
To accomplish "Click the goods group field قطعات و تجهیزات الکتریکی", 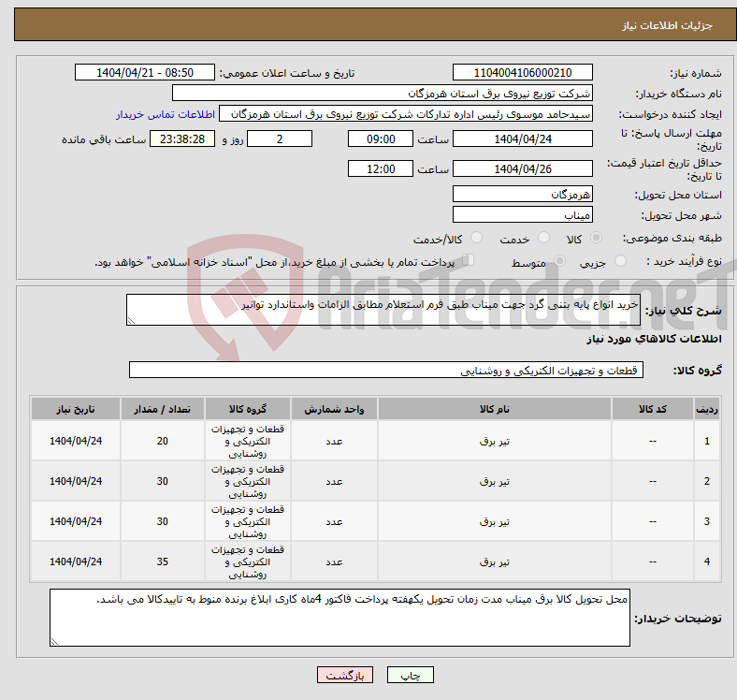I will (x=386, y=370).
